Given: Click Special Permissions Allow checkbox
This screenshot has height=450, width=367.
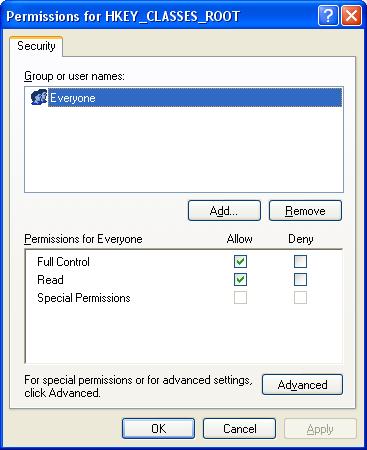Looking at the screenshot, I should (240, 297).
